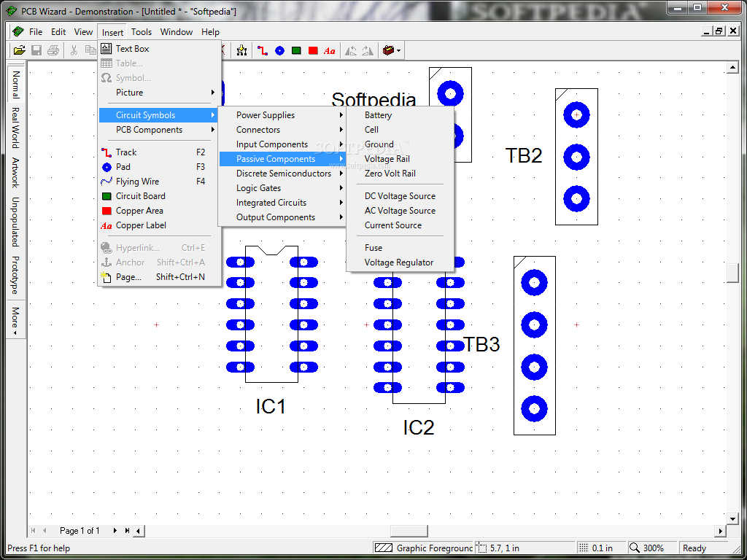Expand the PCB Components submenu
Image resolution: width=747 pixels, height=560 pixels.
click(x=160, y=130)
